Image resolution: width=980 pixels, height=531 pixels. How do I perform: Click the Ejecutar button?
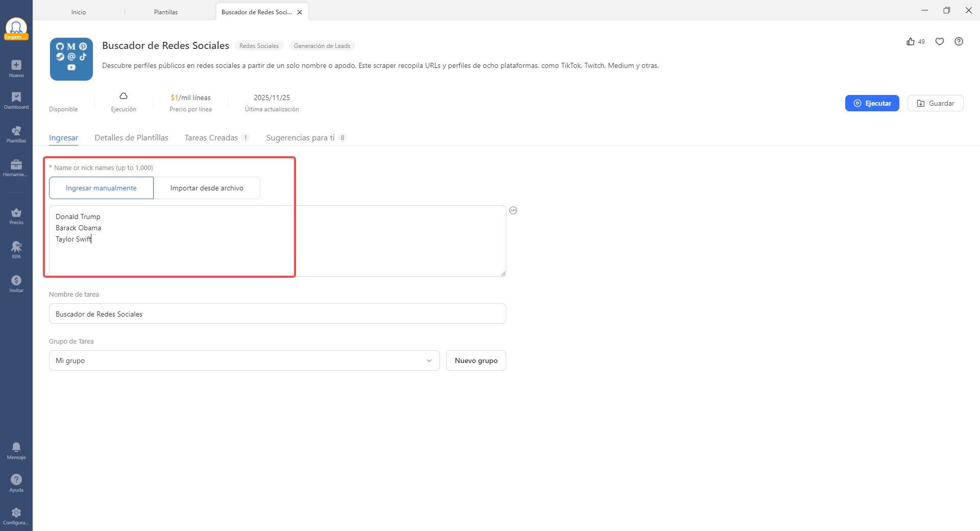[872, 103]
